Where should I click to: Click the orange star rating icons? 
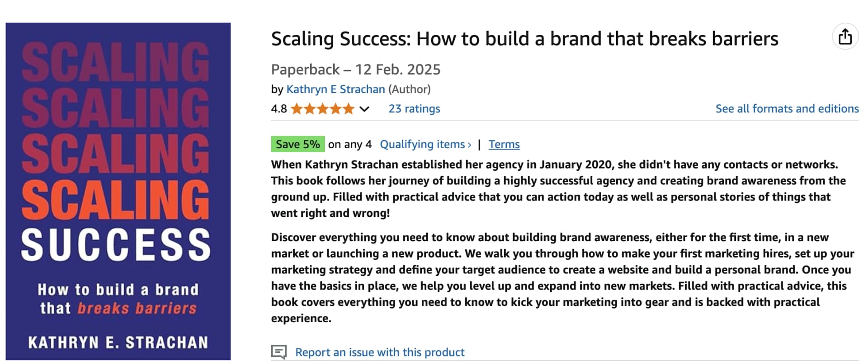click(322, 109)
